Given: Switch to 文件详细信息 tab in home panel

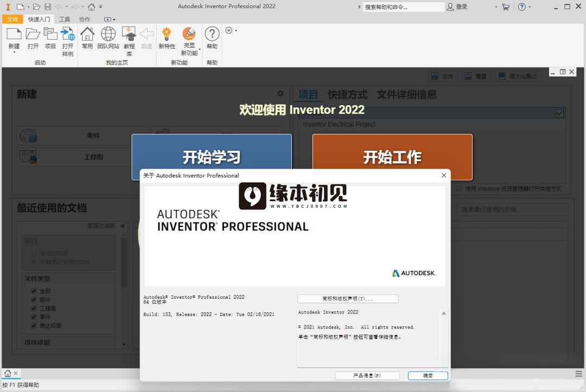Looking at the screenshot, I should (406, 94).
